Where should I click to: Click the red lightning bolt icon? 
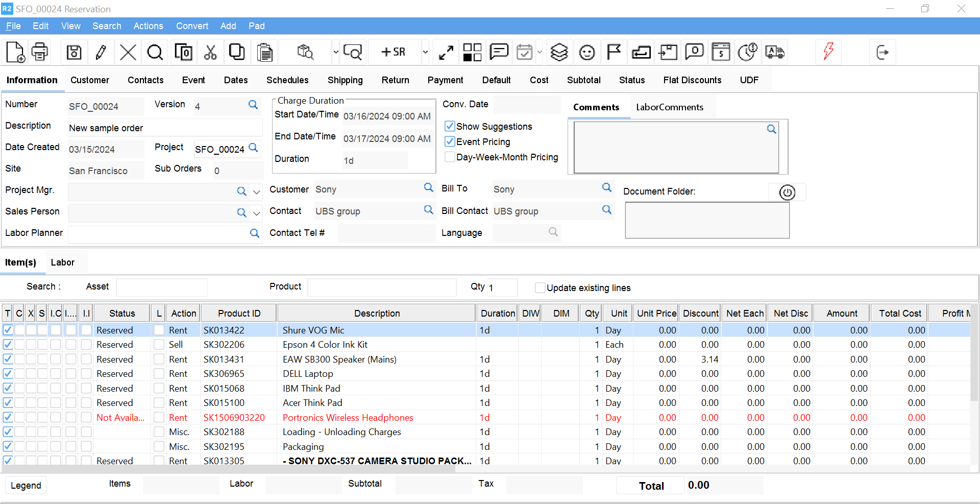click(x=828, y=51)
